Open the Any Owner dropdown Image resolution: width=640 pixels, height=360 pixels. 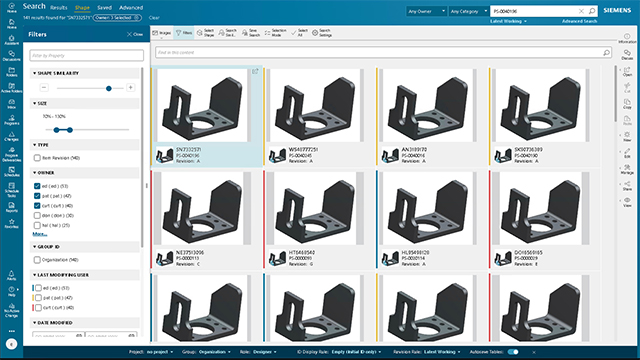[426, 11]
